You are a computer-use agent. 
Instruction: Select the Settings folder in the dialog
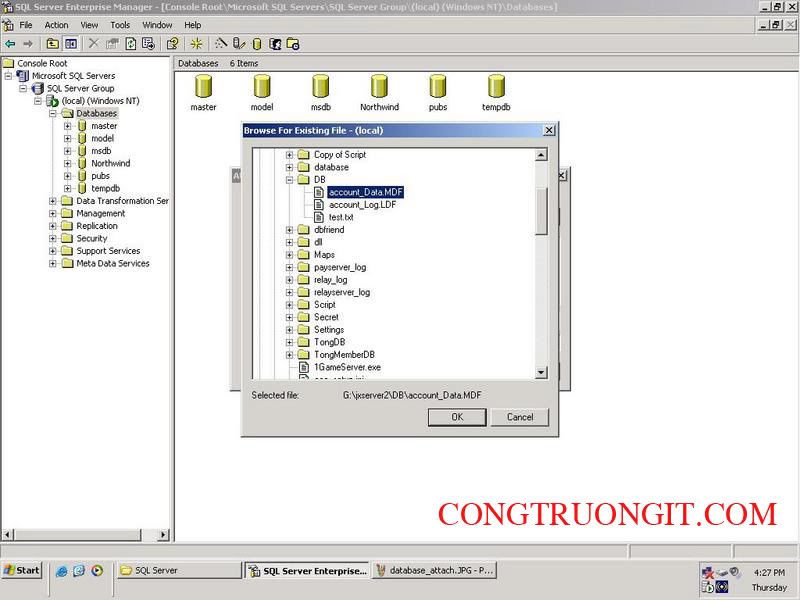(x=329, y=330)
